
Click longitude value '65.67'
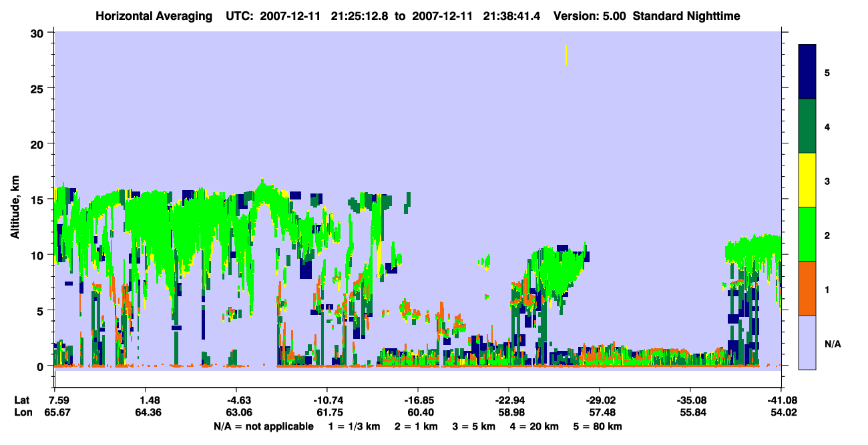(57, 412)
